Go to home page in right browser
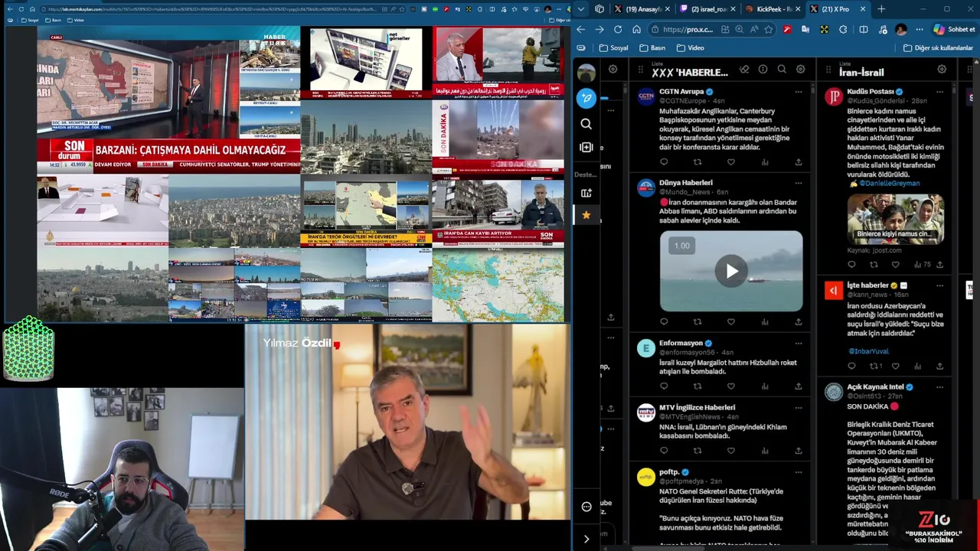The image size is (980, 551). pyautogui.click(x=636, y=29)
